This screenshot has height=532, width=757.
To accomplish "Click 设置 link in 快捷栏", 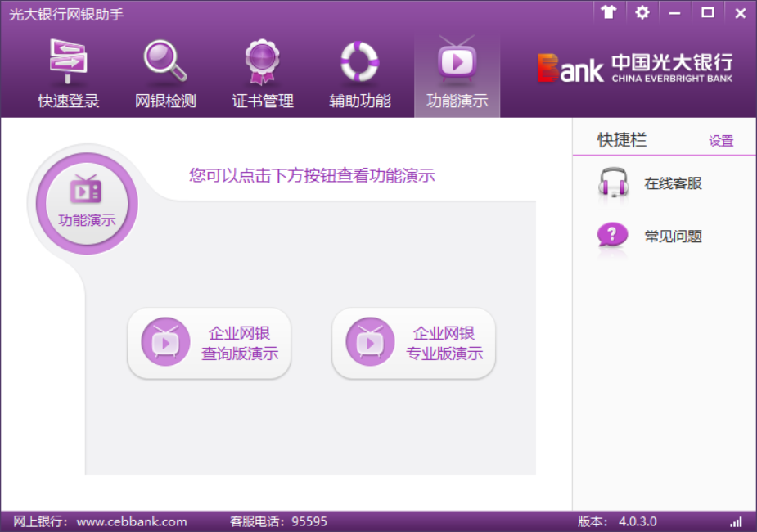I will coord(721,141).
